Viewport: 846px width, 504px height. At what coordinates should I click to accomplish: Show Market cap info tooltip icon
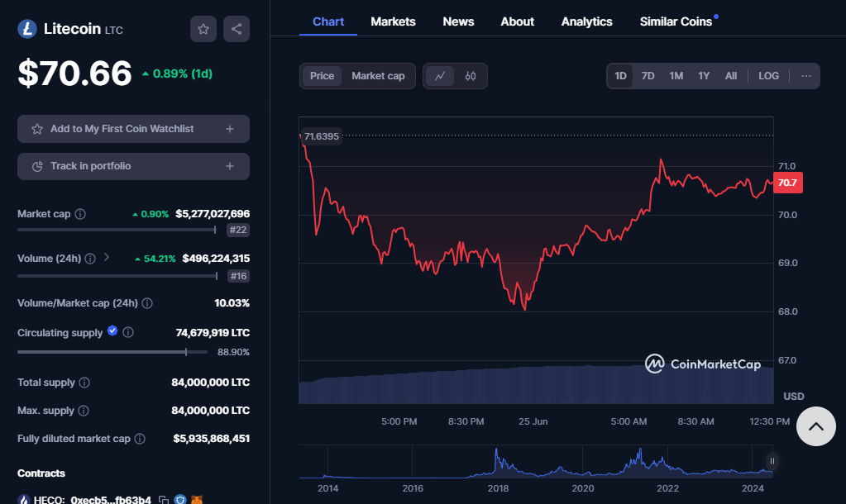[x=80, y=214]
